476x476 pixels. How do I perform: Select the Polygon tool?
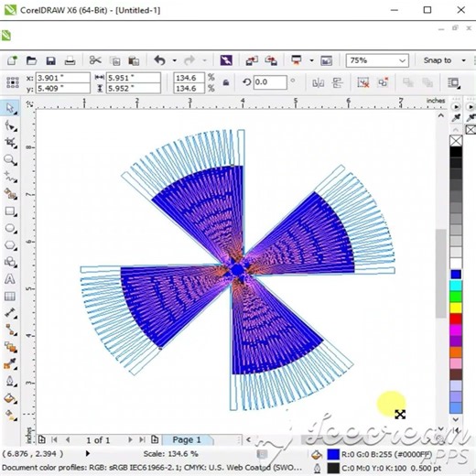[10, 245]
